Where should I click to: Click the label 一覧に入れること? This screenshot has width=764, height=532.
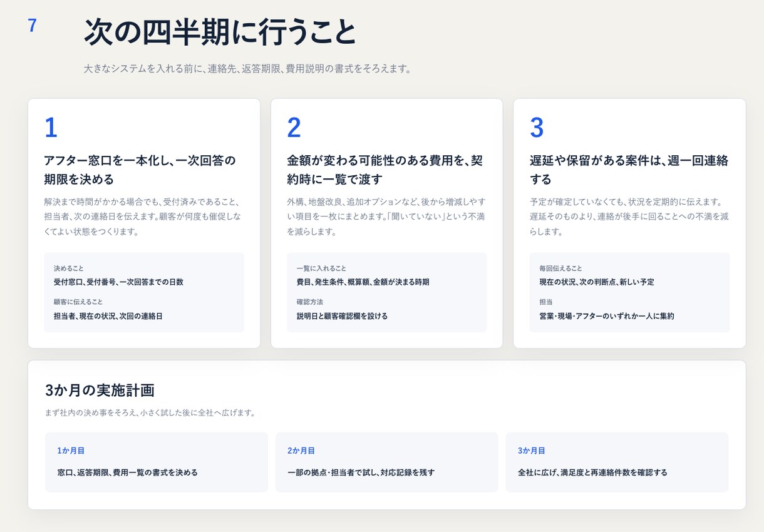(321, 268)
